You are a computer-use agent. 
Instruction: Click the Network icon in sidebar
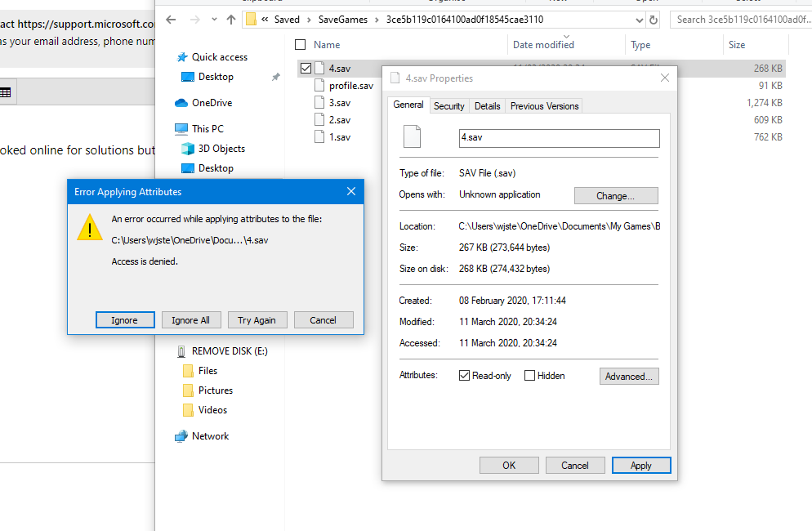181,436
